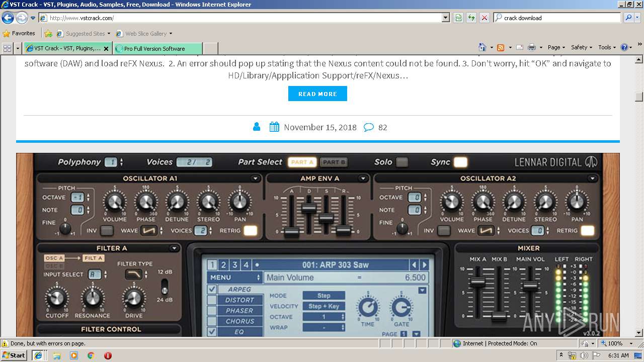Toggle Oscillator A1 RETRIG switch
This screenshot has width=644, height=362.
[x=250, y=231]
